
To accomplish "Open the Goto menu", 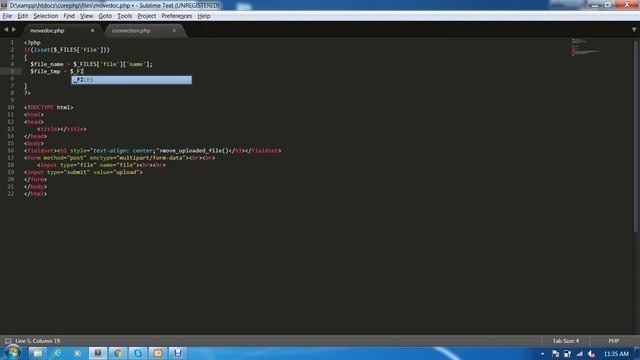I will tap(105, 16).
